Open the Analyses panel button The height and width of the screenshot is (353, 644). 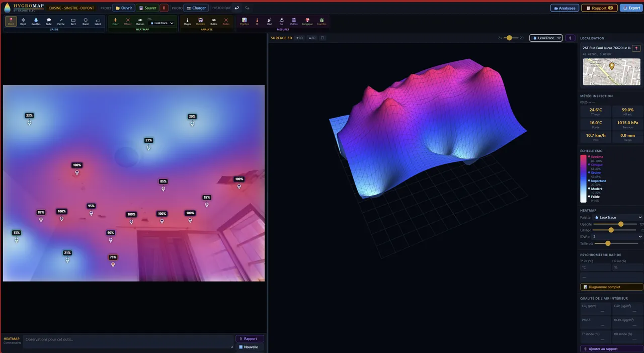click(x=565, y=8)
